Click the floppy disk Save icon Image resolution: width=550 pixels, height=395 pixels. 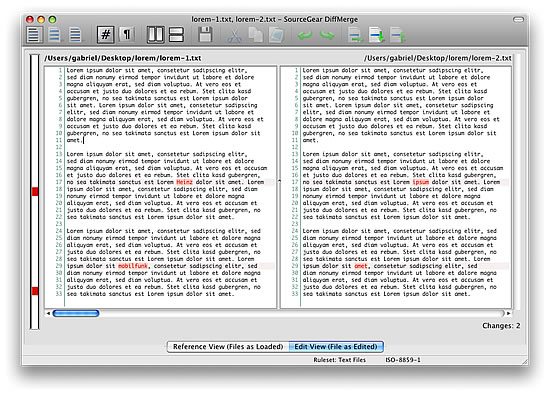pyautogui.click(x=205, y=35)
